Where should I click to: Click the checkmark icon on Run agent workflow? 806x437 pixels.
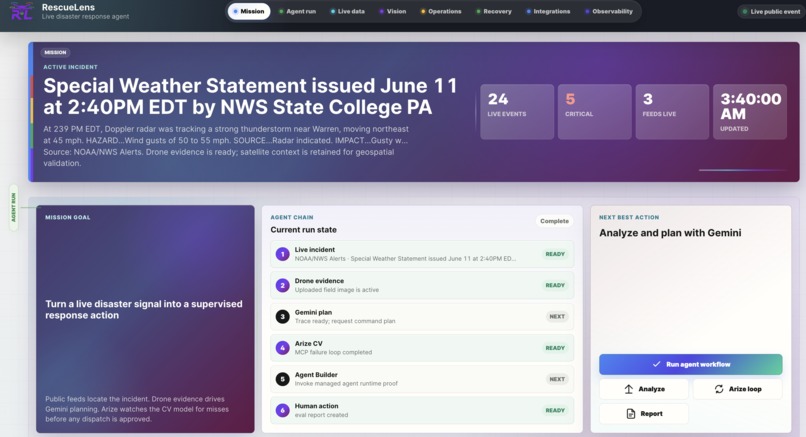(656, 364)
